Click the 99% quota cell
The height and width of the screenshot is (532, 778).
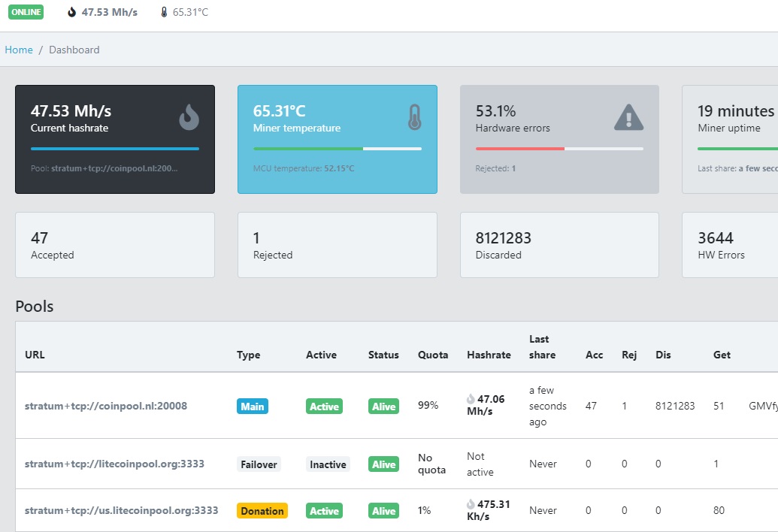[x=428, y=405]
